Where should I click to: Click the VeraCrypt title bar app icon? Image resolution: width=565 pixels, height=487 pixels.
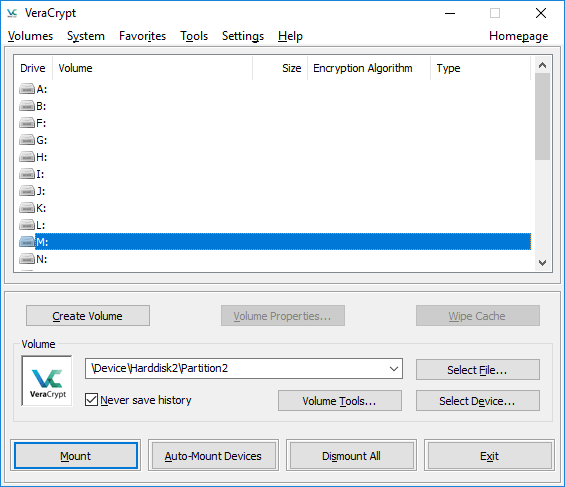(x=12, y=13)
